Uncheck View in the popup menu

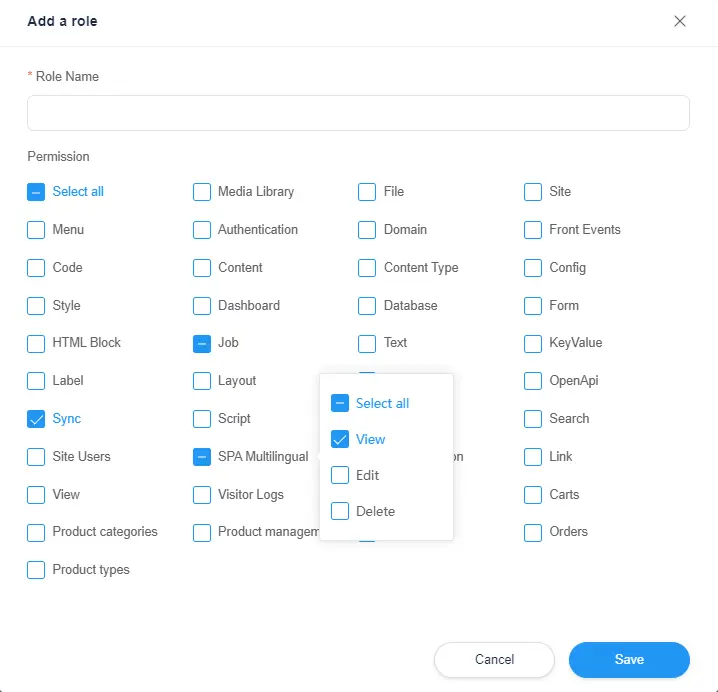340,440
